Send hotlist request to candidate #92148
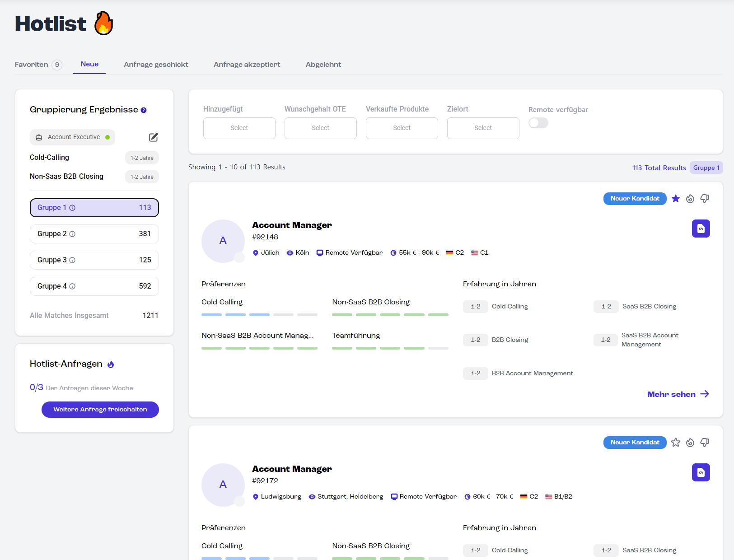734x560 pixels. tap(690, 199)
